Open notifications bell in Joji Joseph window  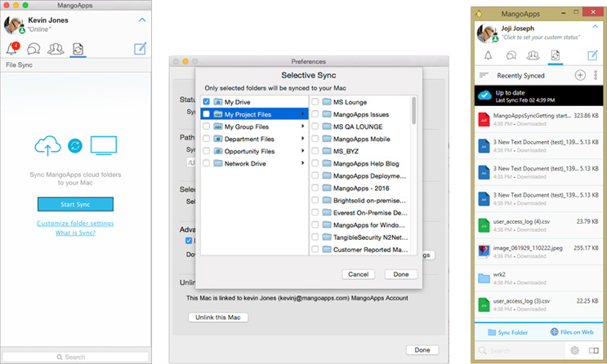tap(489, 55)
